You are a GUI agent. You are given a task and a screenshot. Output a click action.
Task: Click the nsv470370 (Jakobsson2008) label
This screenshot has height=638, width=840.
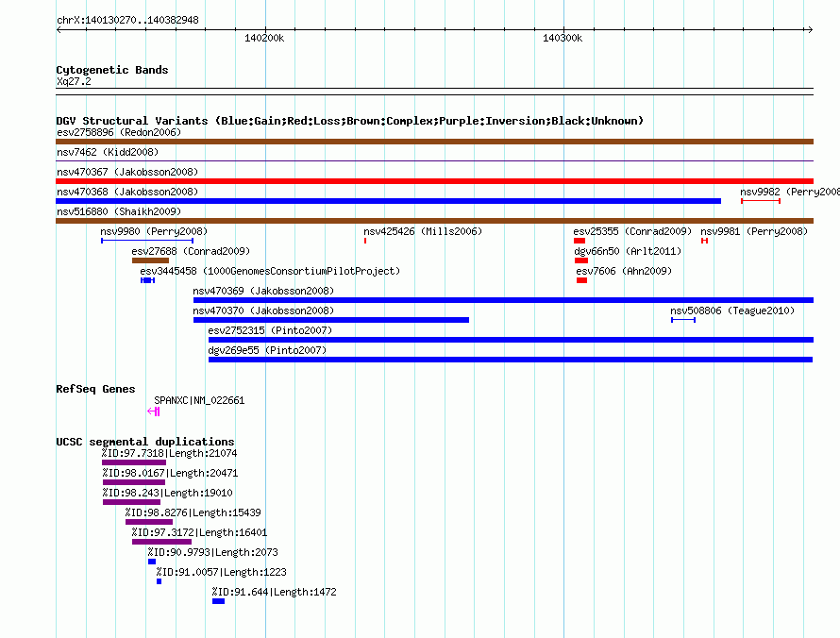coord(263,311)
